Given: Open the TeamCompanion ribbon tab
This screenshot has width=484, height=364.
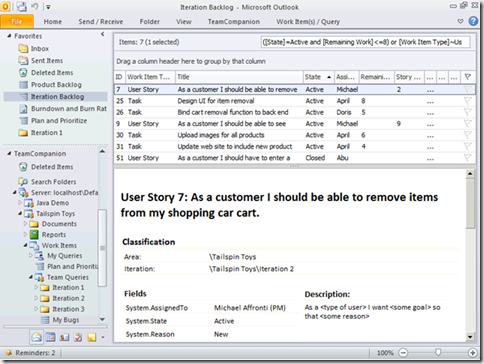Looking at the screenshot, I should coord(234,22).
